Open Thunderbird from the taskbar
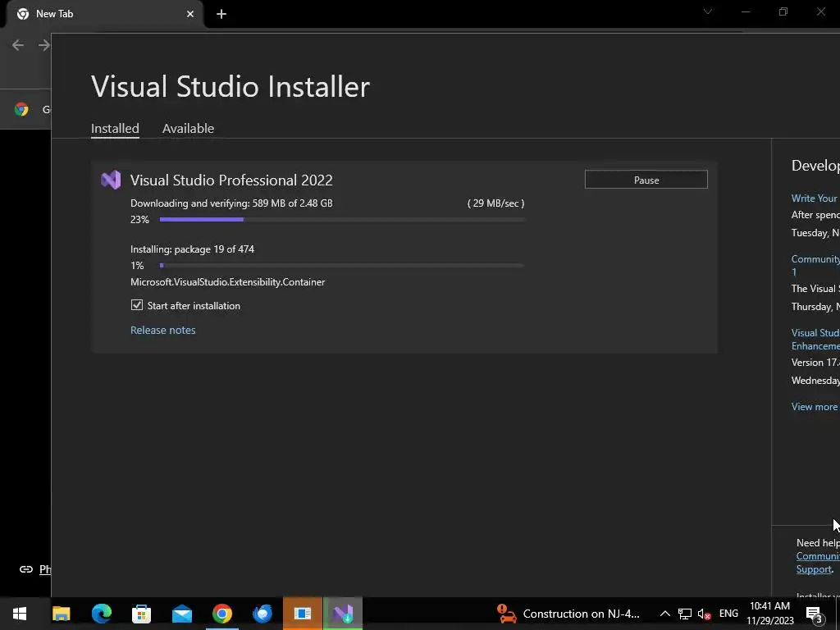The width and height of the screenshot is (840, 630). point(262,614)
